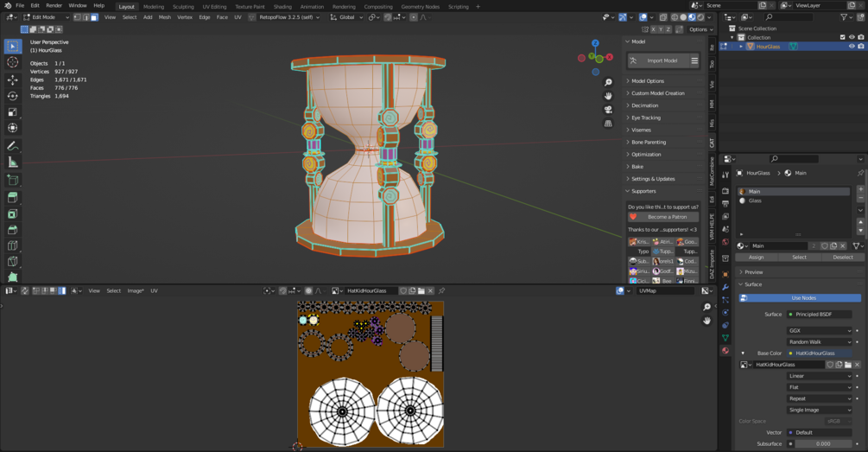The height and width of the screenshot is (452, 868).
Task: Choose the Measure tool
Action: click(x=12, y=162)
